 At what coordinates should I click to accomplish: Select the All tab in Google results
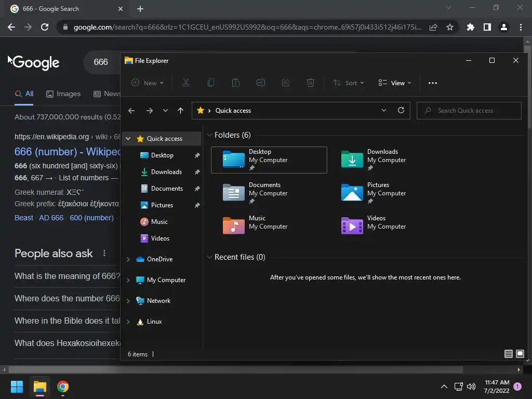(x=24, y=94)
